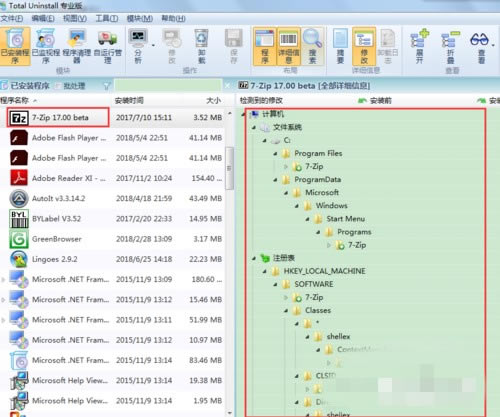Expand the Microsoft .NET row sized 180.60
Viewport: 500px width, 417px height.
click(3, 279)
